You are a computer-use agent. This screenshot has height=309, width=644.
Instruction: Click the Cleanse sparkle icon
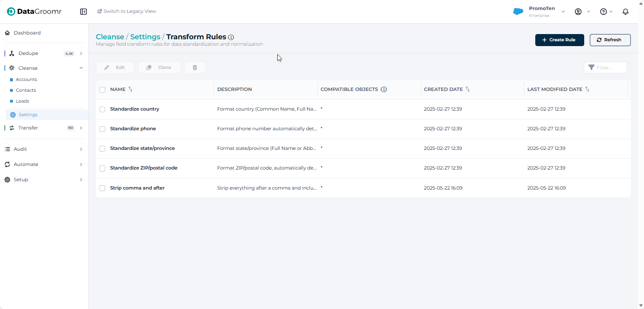coord(12,68)
